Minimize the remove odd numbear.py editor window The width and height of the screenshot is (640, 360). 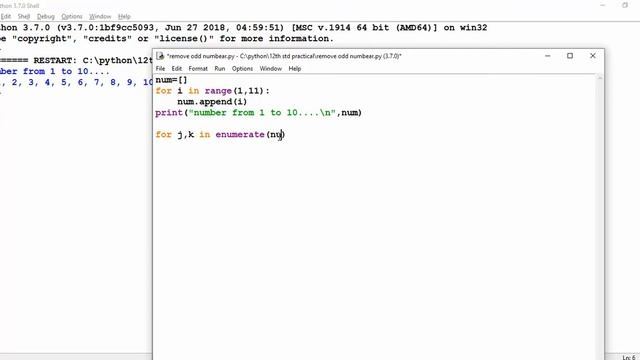[548, 56]
